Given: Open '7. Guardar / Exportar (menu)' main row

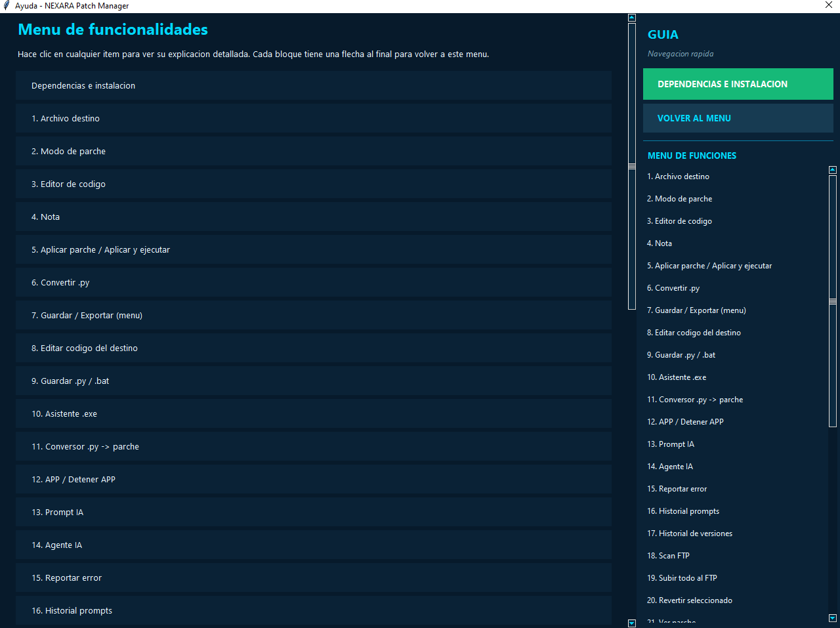Looking at the screenshot, I should [314, 315].
